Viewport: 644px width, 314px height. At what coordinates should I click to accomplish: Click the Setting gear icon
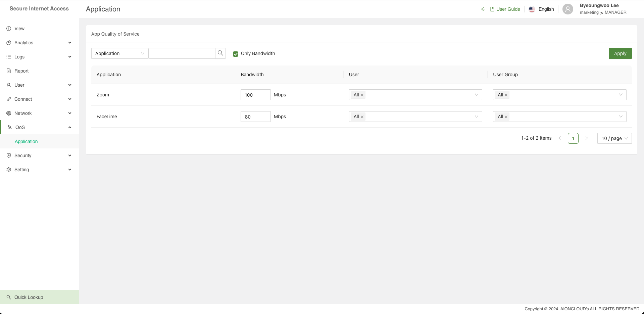(x=9, y=170)
